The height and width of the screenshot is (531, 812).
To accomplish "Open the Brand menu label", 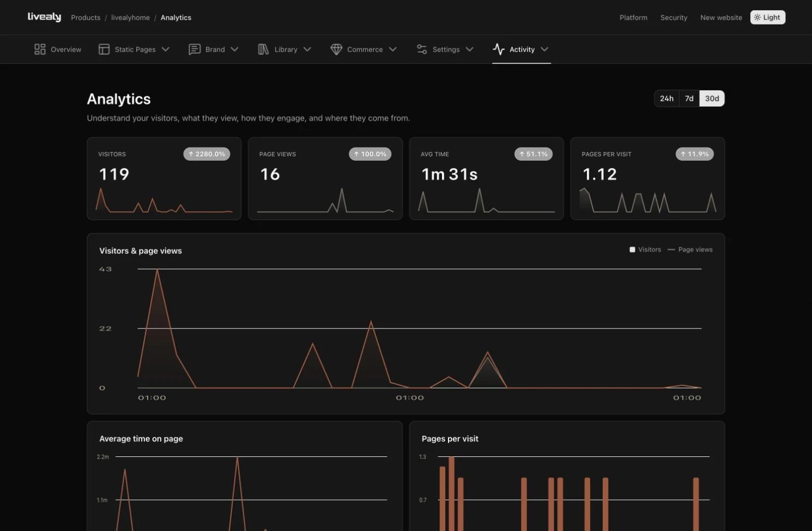I will [x=215, y=50].
